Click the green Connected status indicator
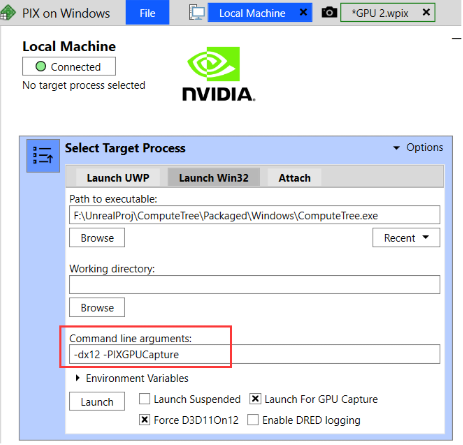Screen dimensions: 463x445 point(41,67)
